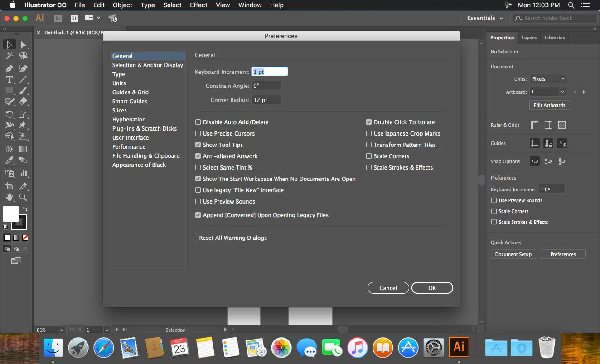Select the Zoom tool in toolbar
This screenshot has height=364, width=600.
[23, 197]
